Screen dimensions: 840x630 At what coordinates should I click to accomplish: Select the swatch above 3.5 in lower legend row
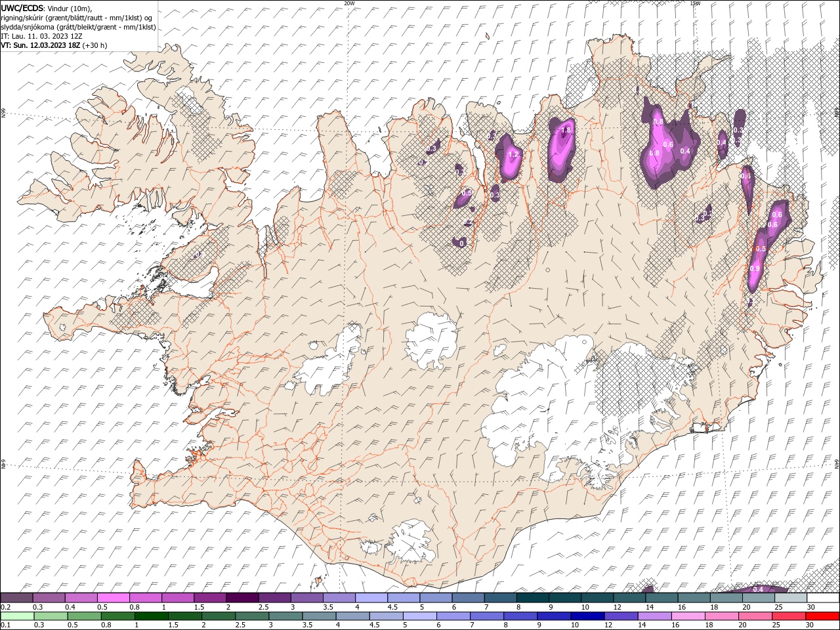pyautogui.click(x=320, y=616)
